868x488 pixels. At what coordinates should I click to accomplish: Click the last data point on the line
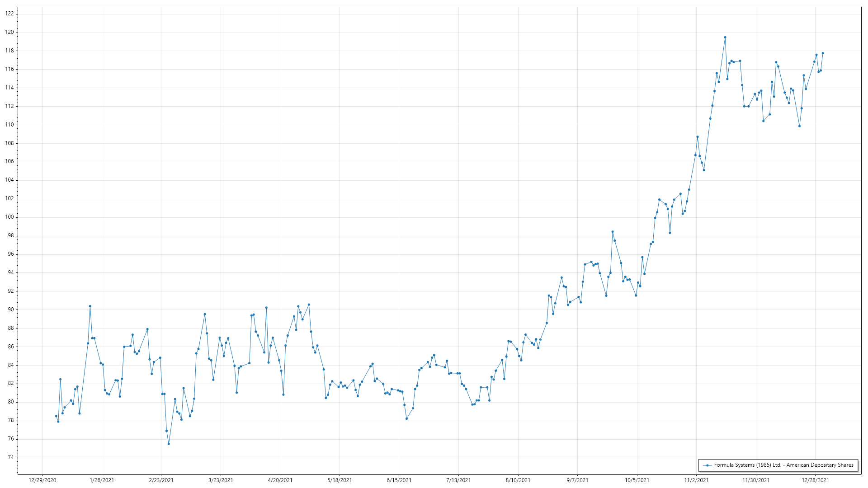pyautogui.click(x=823, y=53)
